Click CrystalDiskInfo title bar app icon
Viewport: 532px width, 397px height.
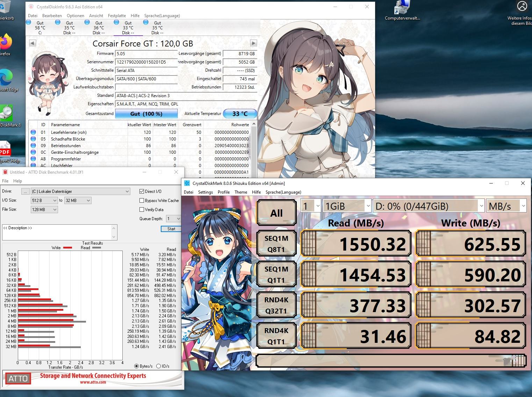[31, 7]
